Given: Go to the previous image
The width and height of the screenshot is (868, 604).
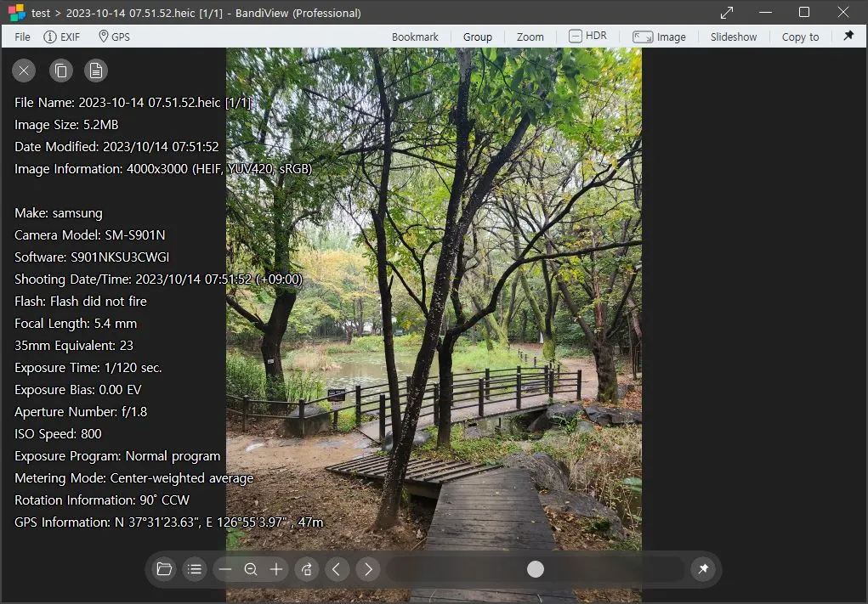Looking at the screenshot, I should (x=338, y=569).
